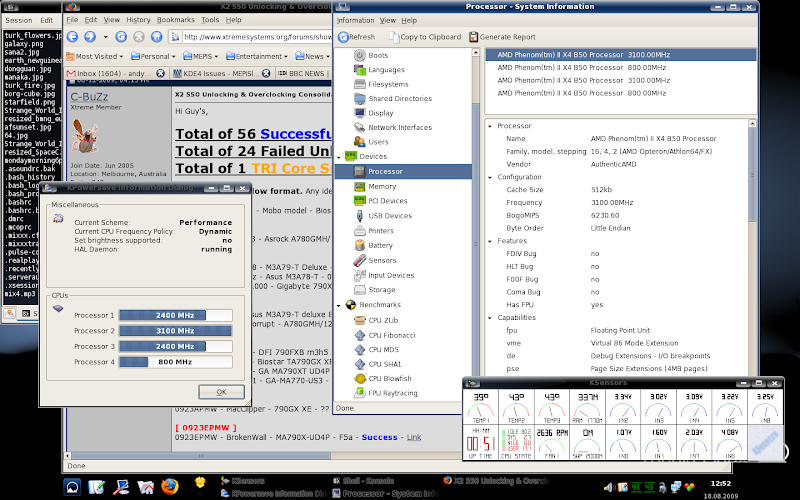Select the Battery icon
Screen dimensions: 800x500
pos(360,245)
